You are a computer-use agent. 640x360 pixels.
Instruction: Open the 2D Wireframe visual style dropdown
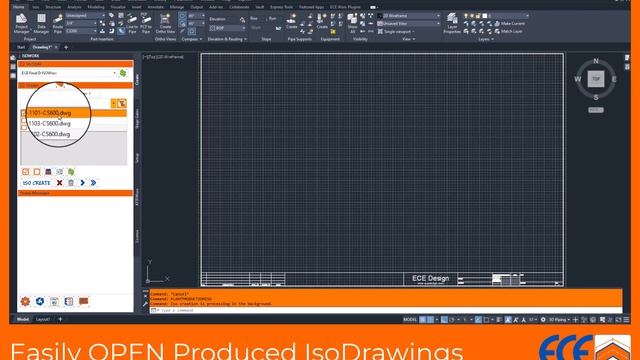coord(409,16)
